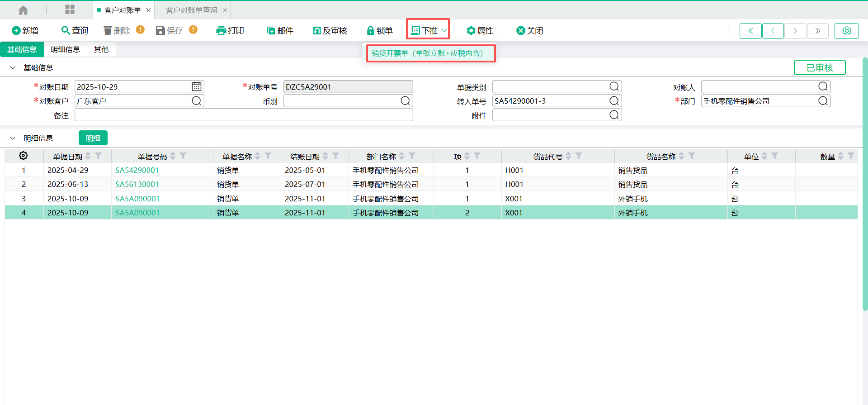Collapse the 基础信息 section
This screenshot has width=868, height=405.
click(x=13, y=67)
